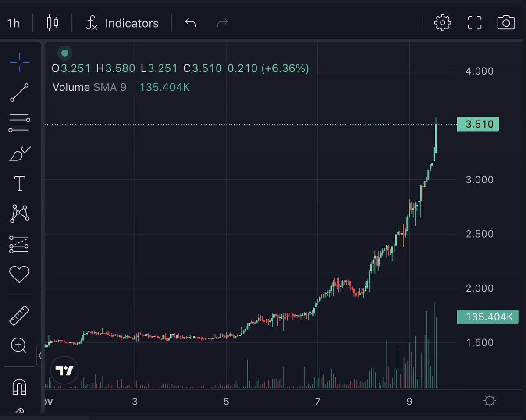The width and height of the screenshot is (526, 420).
Task: Add chart to favorites with heart icon
Action: click(x=20, y=274)
